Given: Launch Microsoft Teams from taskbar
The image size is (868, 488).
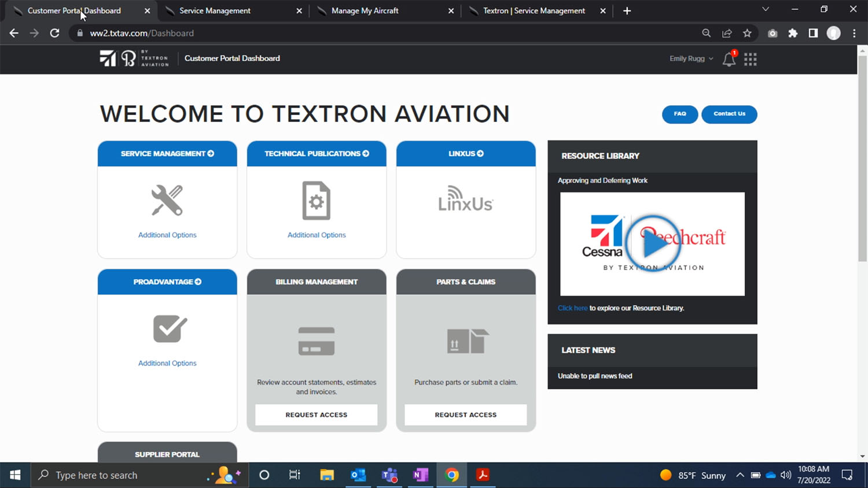Looking at the screenshot, I should (389, 475).
